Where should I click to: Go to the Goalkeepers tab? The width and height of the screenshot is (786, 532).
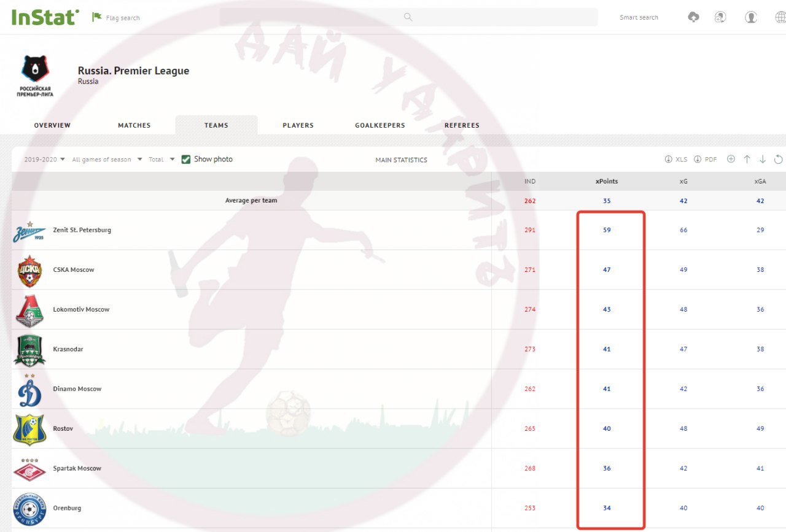[x=380, y=125]
